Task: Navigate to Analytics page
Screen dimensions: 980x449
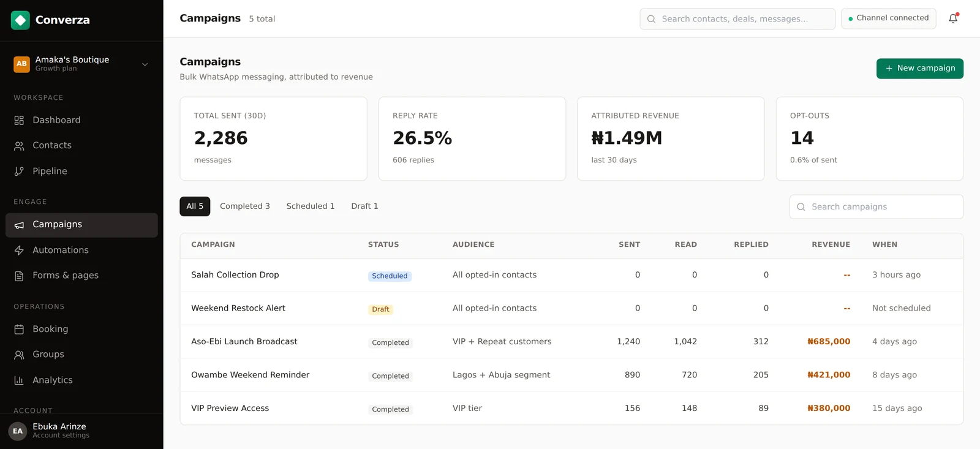Action: click(x=81, y=380)
